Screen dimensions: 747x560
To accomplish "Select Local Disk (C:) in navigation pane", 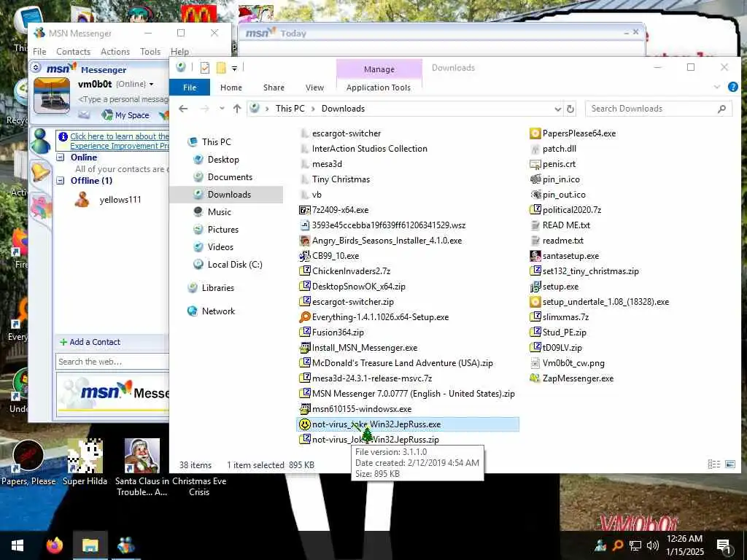I will pyautogui.click(x=234, y=265).
